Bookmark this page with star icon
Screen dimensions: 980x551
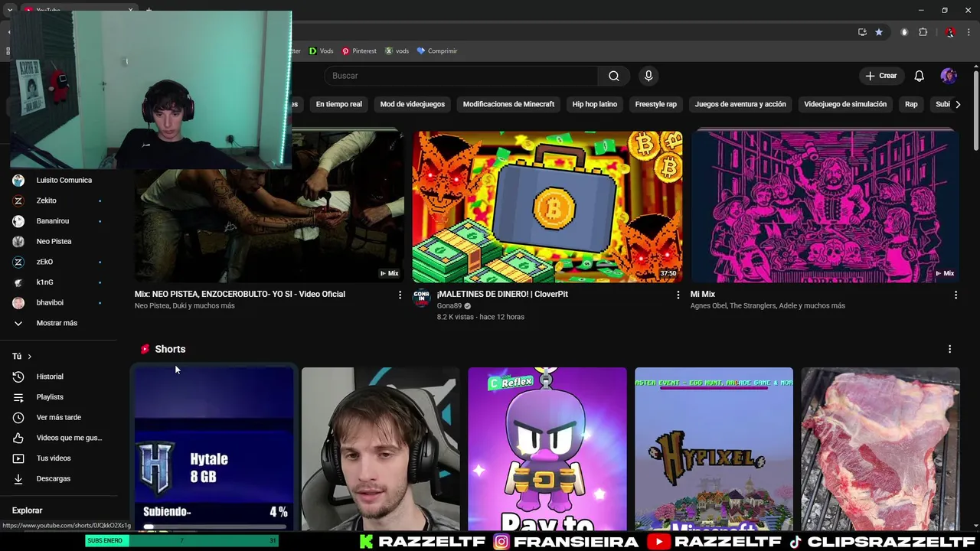coord(879,32)
